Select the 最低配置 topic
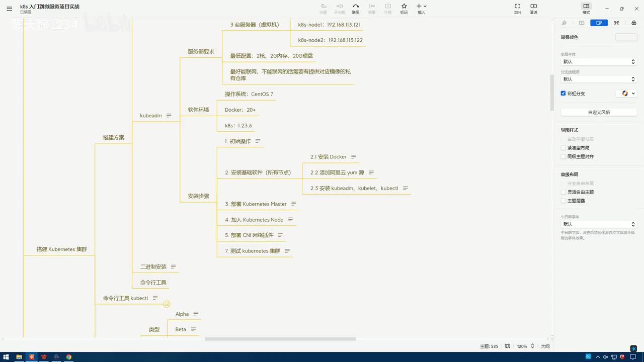 tap(272, 56)
